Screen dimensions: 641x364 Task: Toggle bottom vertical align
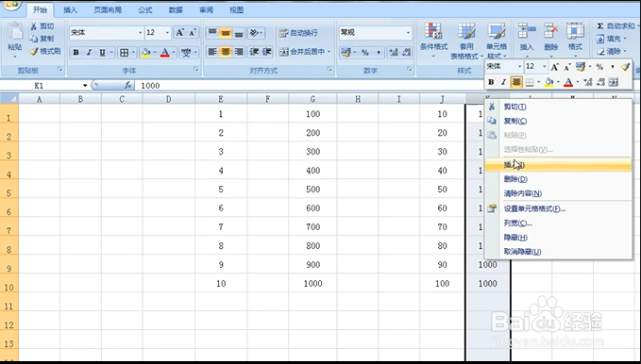tap(239, 33)
